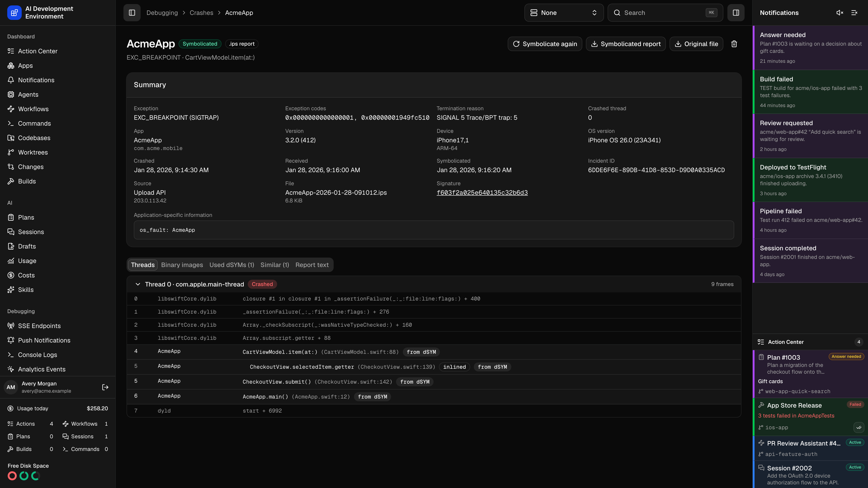The height and width of the screenshot is (488, 868).
Task: Open the Builds sidebar item
Action: pos(58,181)
